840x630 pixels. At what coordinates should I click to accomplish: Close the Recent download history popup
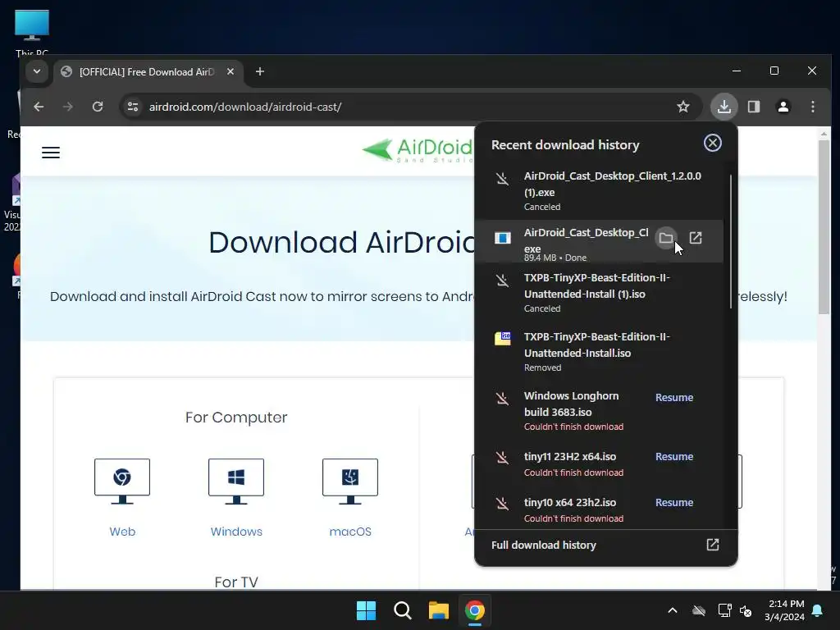click(x=713, y=143)
